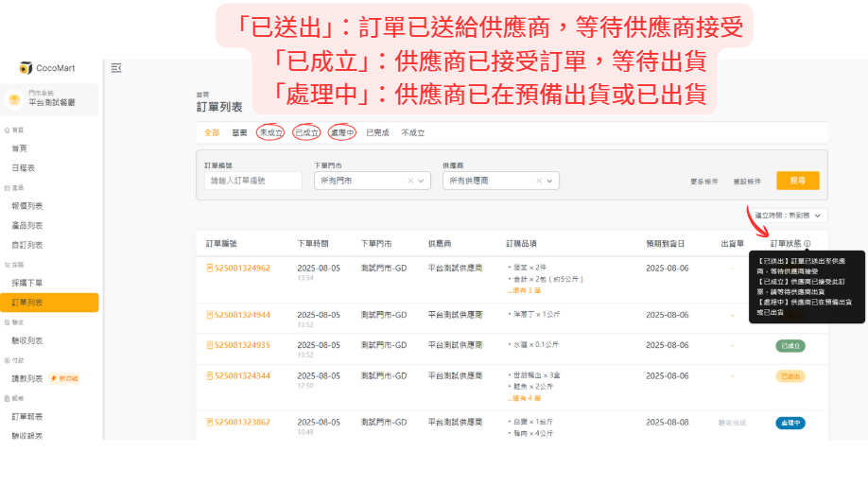Viewport: 868px width, 486px height.
Task: Click the document icon of order 525081323862
Action: [x=210, y=423]
